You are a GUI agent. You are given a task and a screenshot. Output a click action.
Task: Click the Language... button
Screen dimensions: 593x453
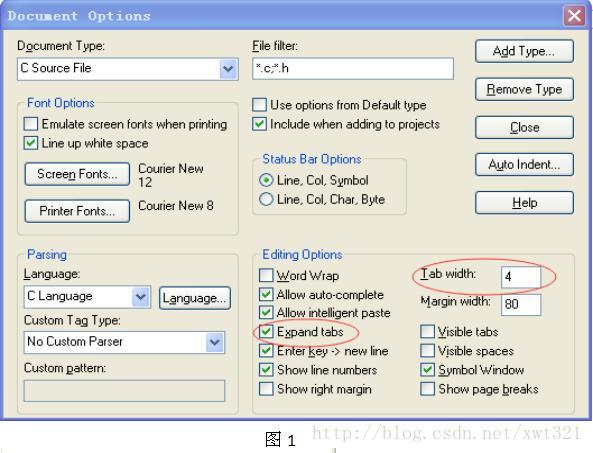pyautogui.click(x=195, y=298)
